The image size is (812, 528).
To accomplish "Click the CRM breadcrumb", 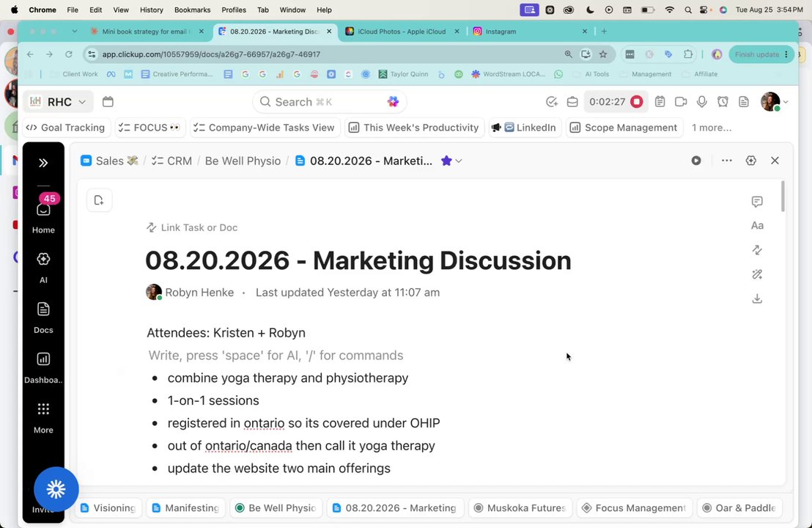I will tap(172, 161).
